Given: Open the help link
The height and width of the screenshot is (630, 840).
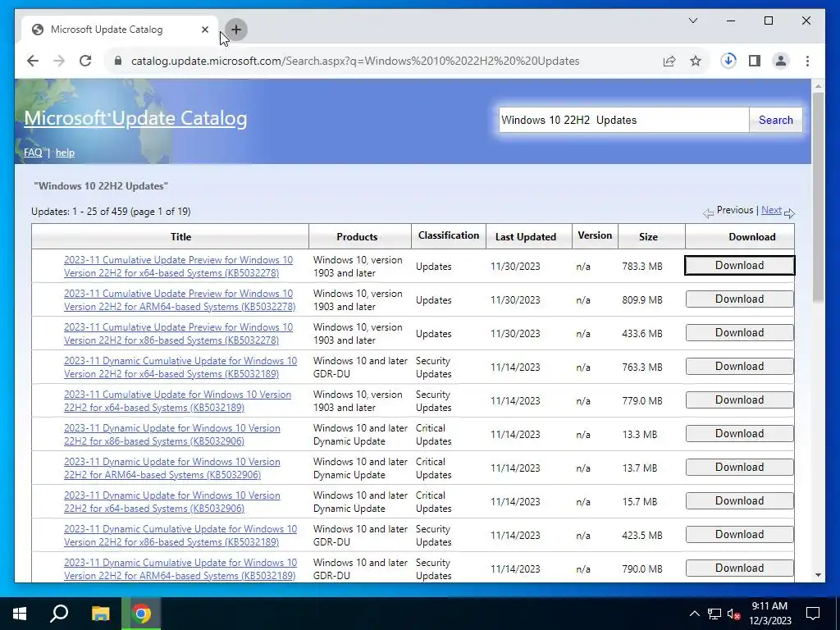Looking at the screenshot, I should pos(65,153).
